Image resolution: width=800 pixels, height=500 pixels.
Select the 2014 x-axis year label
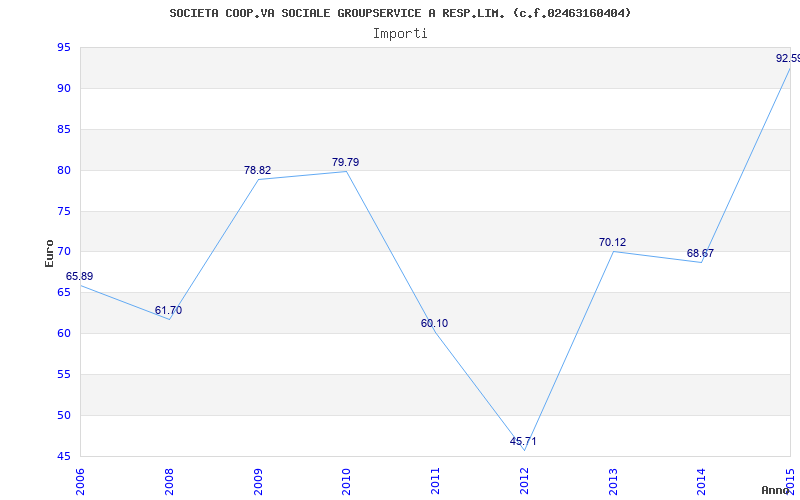click(702, 482)
